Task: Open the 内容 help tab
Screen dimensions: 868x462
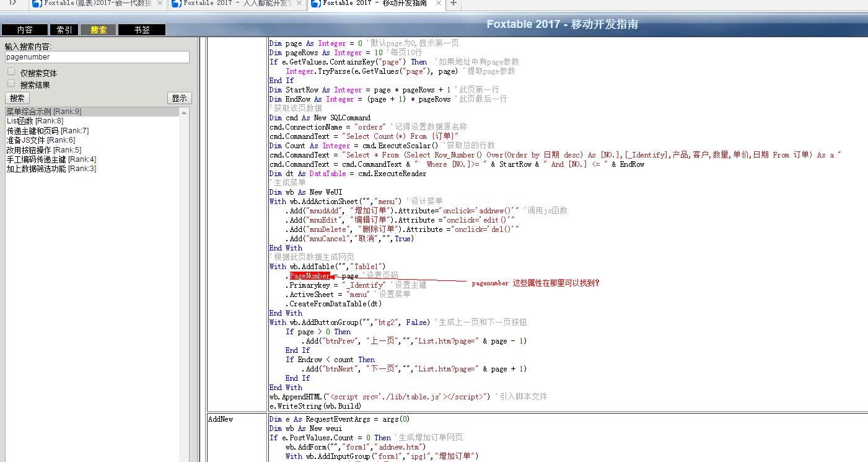Action: (25, 30)
